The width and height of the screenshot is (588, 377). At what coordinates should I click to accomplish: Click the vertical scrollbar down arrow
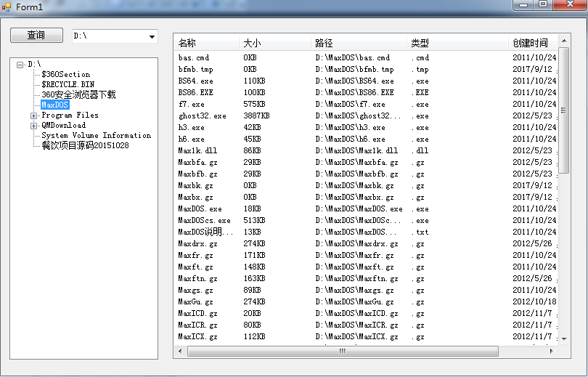pyautogui.click(x=564, y=339)
